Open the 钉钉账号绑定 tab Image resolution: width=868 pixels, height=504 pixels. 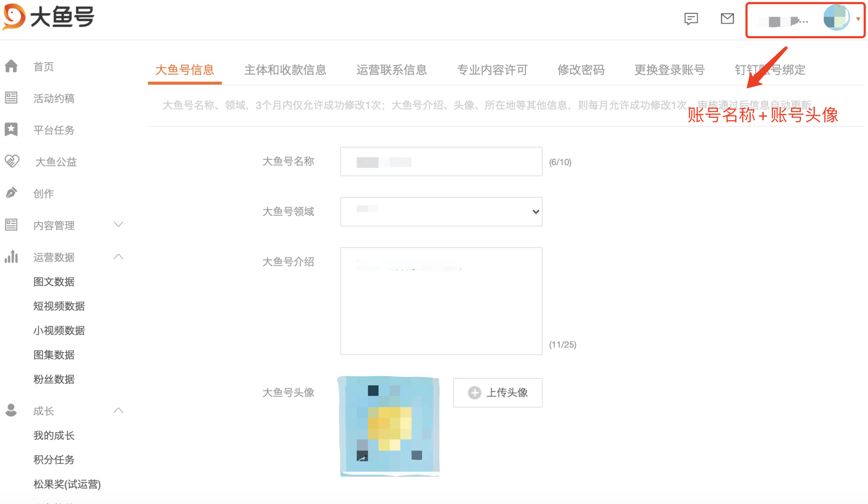[x=770, y=70]
